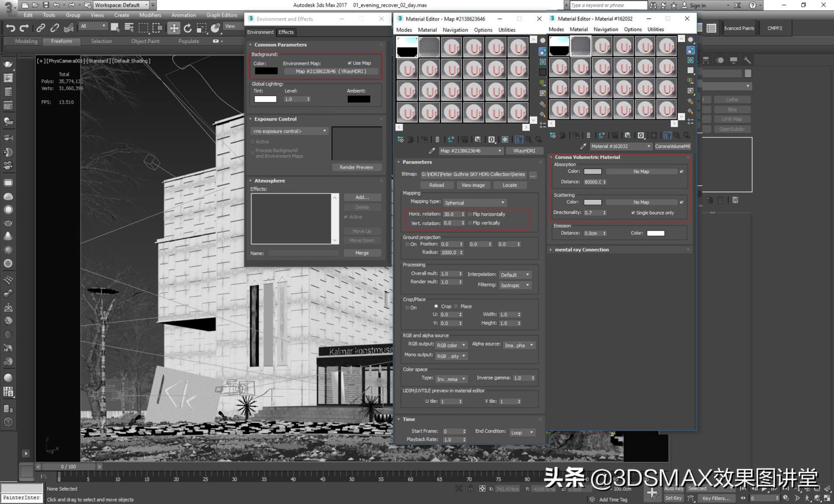
Task: Click the Render Preview button
Action: (x=356, y=167)
